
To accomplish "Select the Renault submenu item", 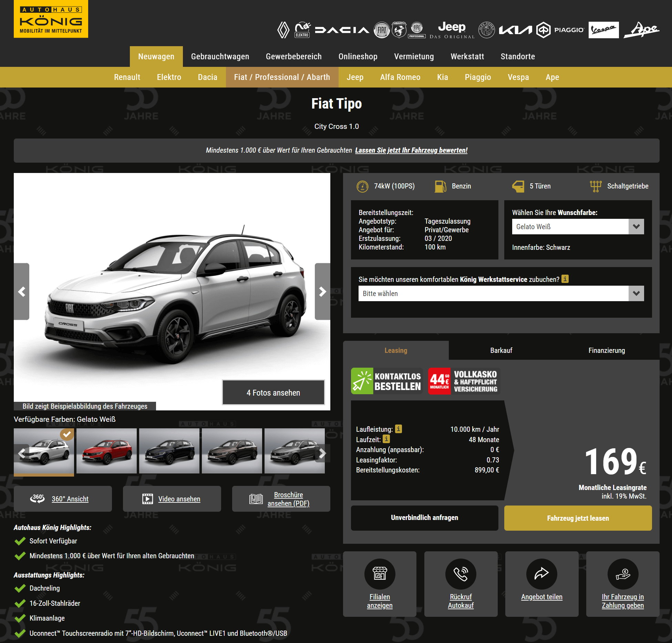I will (127, 77).
